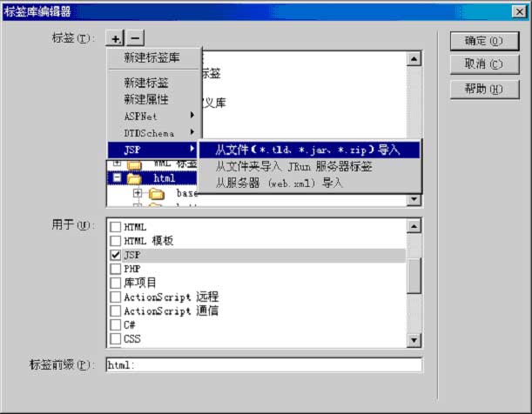
Task: Choose 新建标签库 from the menu
Action: tap(152, 57)
